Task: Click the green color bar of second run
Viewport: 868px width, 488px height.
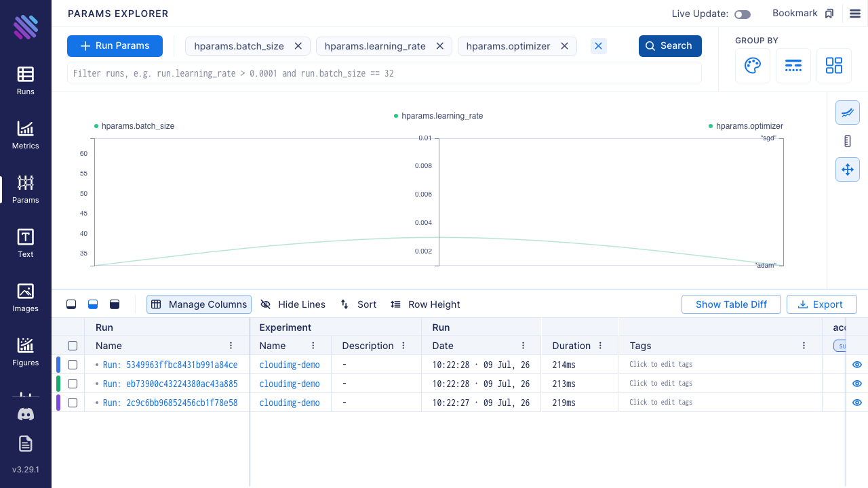Action: point(58,384)
